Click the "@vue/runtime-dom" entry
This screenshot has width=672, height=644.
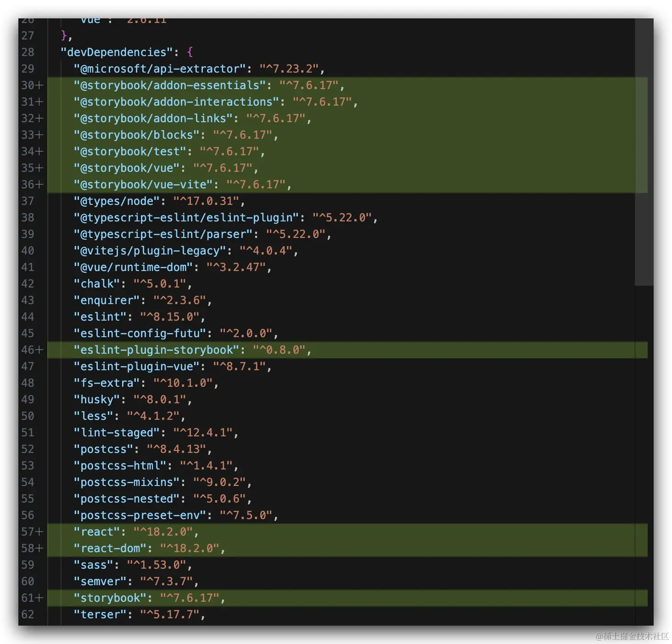point(173,267)
